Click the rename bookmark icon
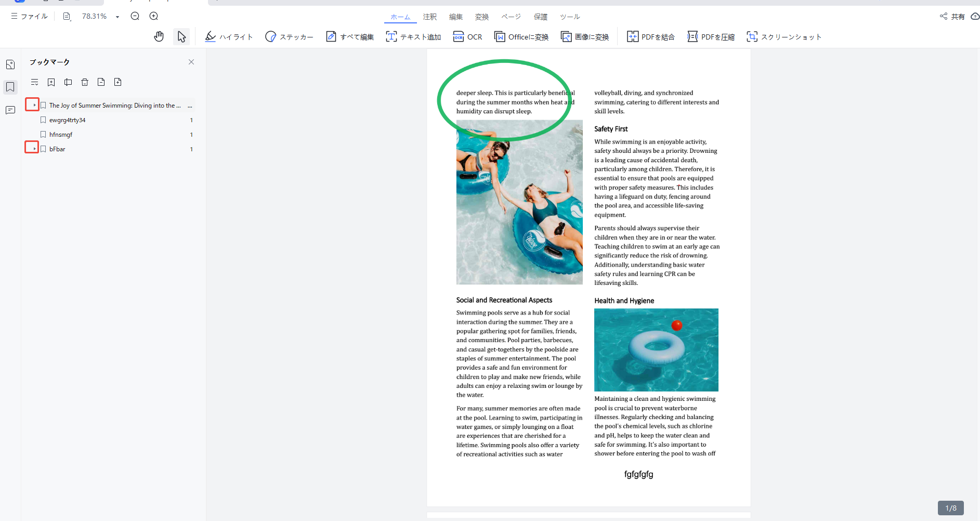The height and width of the screenshot is (521, 980). 68,82
